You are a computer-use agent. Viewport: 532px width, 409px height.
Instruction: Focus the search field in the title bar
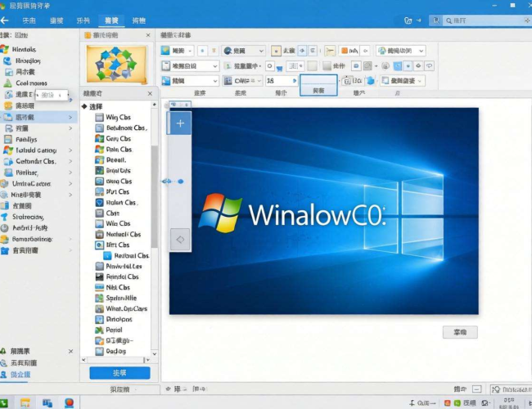click(x=486, y=20)
